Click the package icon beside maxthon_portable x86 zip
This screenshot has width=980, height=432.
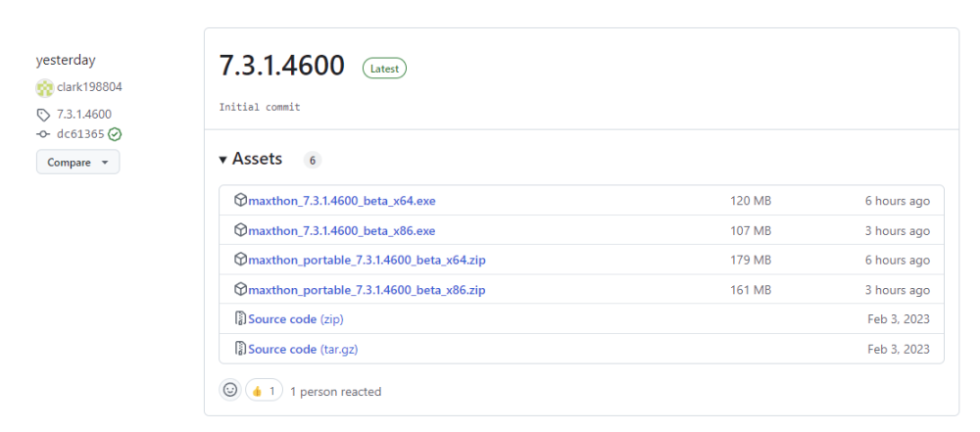(240, 290)
